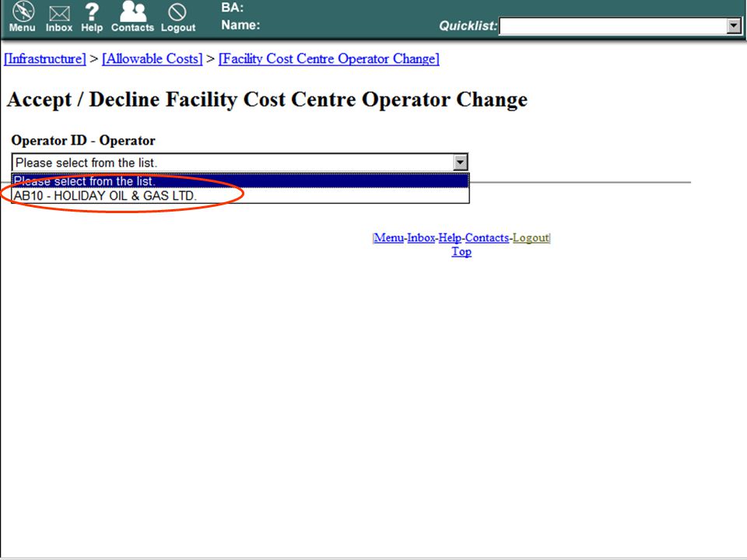This screenshot has height=560, width=747.
Task: Open the Contacts people icon
Action: 132,12
